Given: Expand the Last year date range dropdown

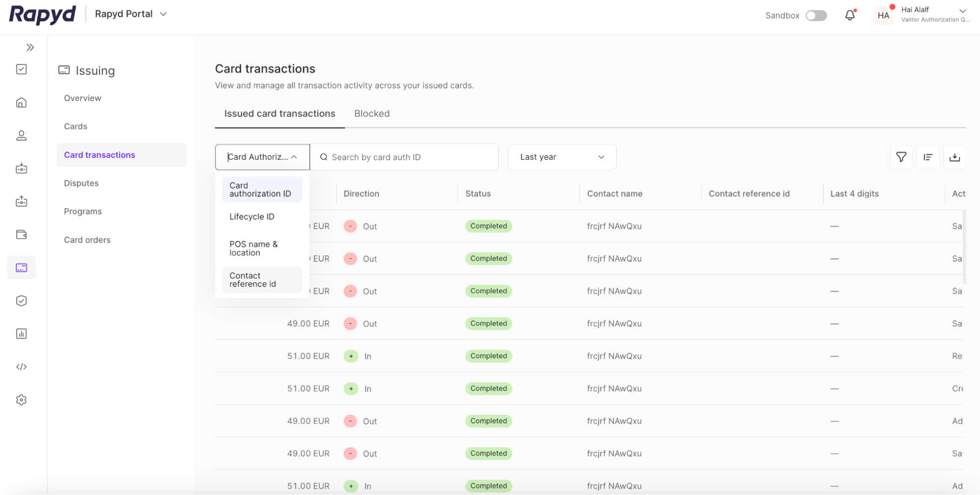Looking at the screenshot, I should [562, 157].
